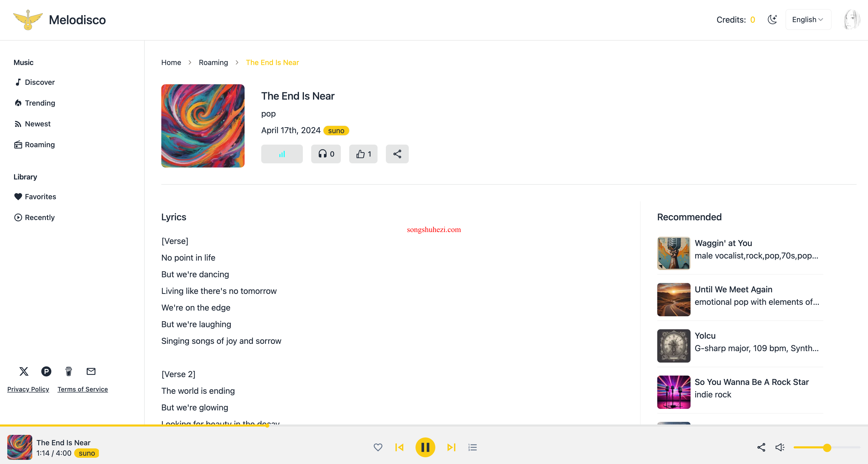Click the bar chart/stats icon on song
This screenshot has width=868, height=464.
pos(282,154)
